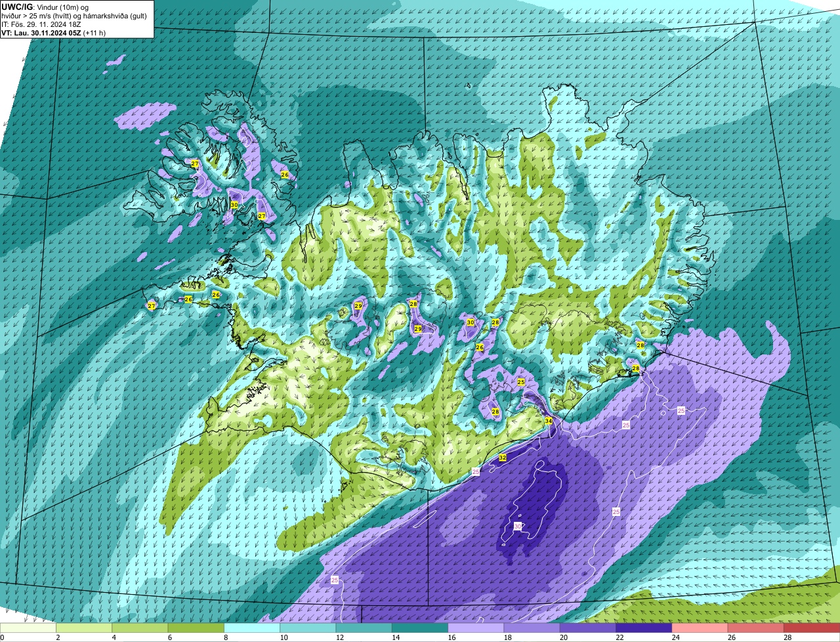Image resolution: width=840 pixels, height=642 pixels.
Task: Click the text "hviður > 25 m/s (hvítt) og hámarkshviða (gult)"
Action: (74, 15)
